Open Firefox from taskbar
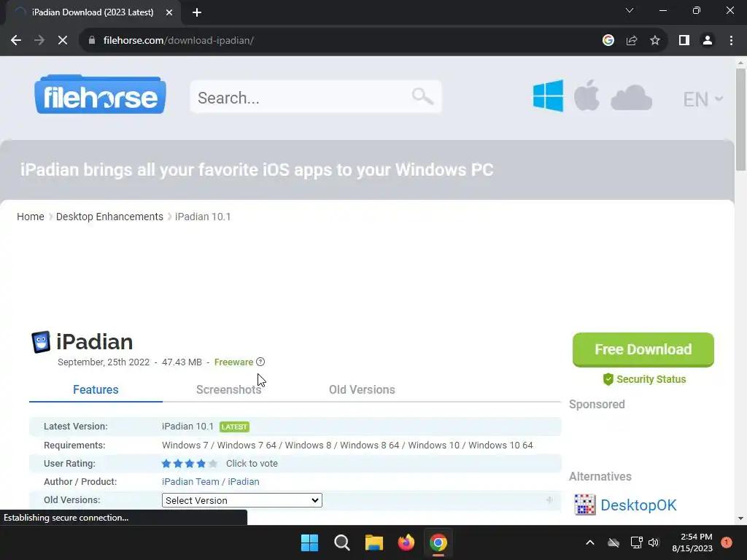Screen dimensions: 747x560 pyautogui.click(x=406, y=542)
